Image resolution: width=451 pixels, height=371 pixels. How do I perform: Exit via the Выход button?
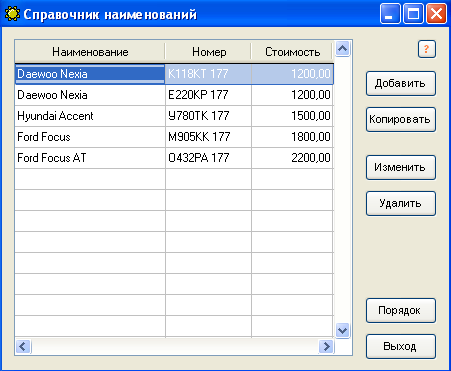point(401,347)
